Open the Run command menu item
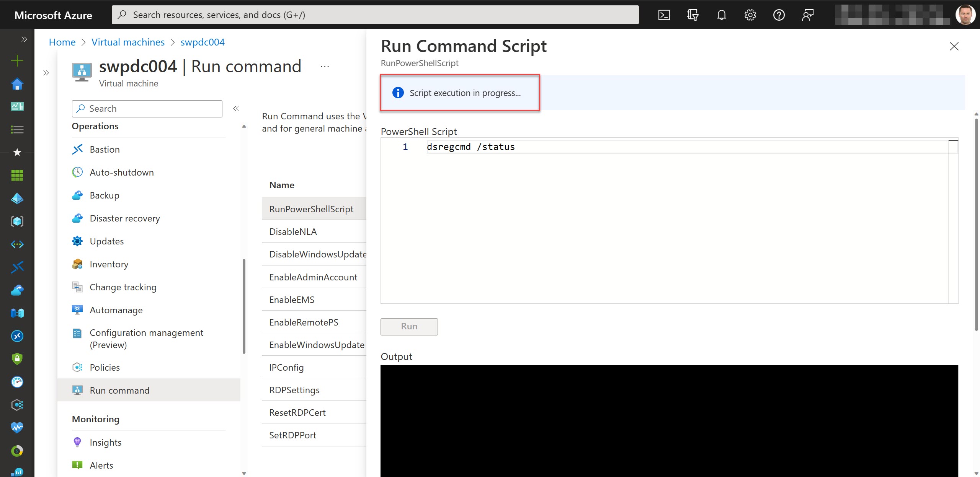This screenshot has width=980, height=477. click(x=119, y=390)
